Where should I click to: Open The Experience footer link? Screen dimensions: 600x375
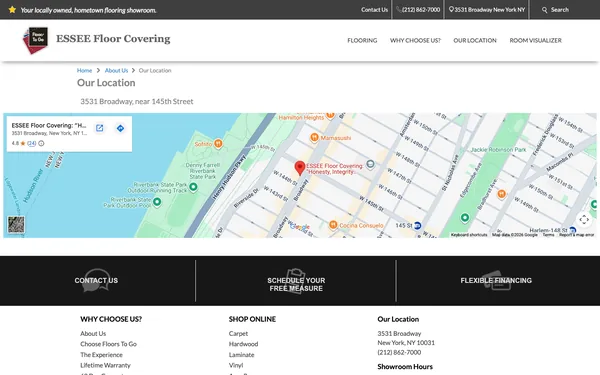point(101,355)
